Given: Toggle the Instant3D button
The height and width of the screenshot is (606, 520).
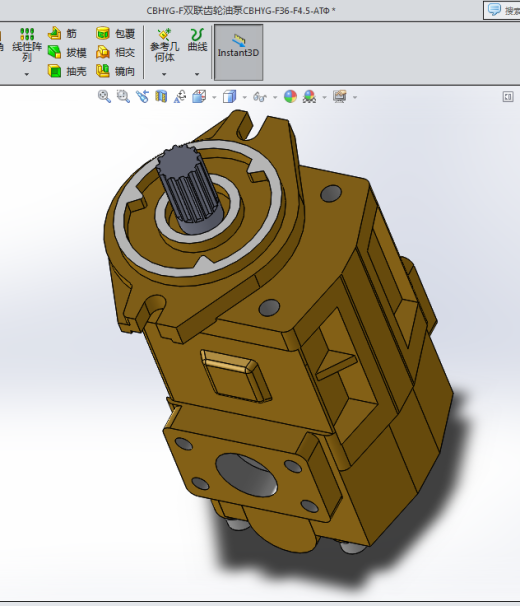Looking at the screenshot, I should tap(239, 52).
